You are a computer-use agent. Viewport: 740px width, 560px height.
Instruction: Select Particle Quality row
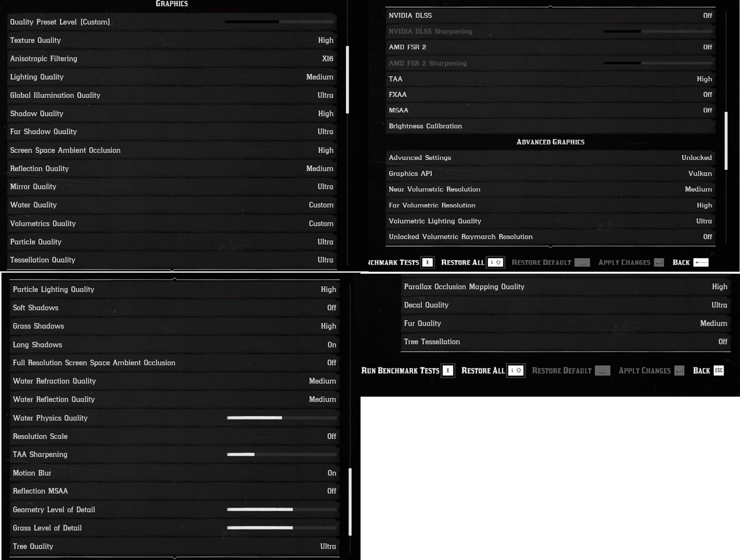click(172, 242)
